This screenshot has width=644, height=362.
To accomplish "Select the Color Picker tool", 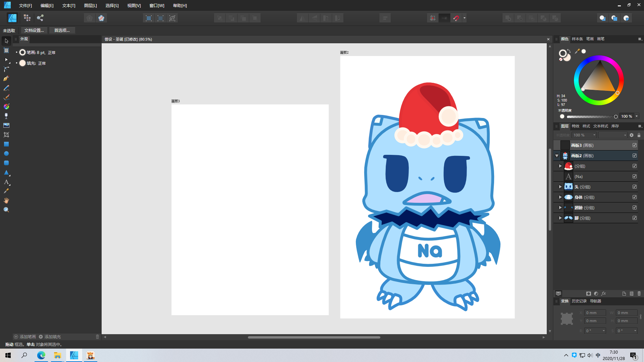I will click(x=6, y=191).
